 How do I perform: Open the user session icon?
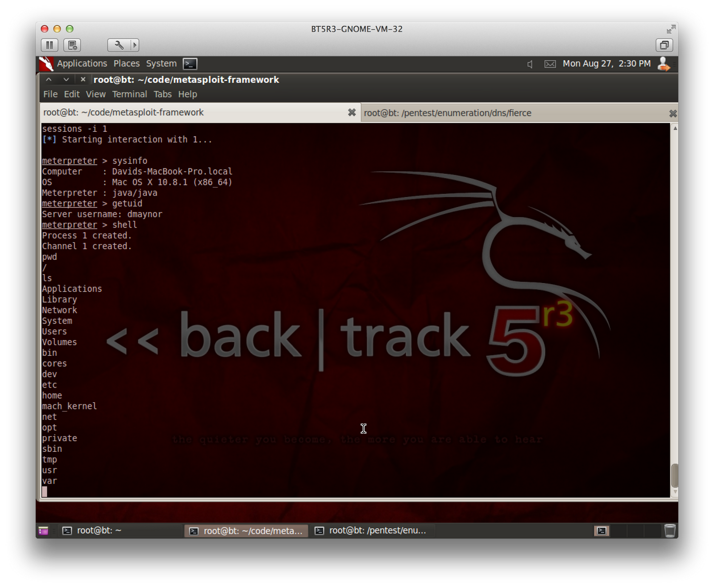pos(664,64)
